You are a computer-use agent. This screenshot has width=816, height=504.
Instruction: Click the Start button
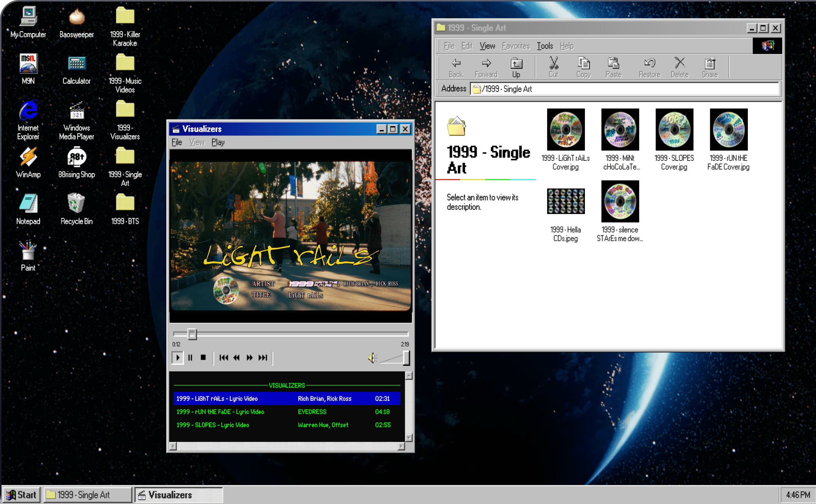point(21,495)
